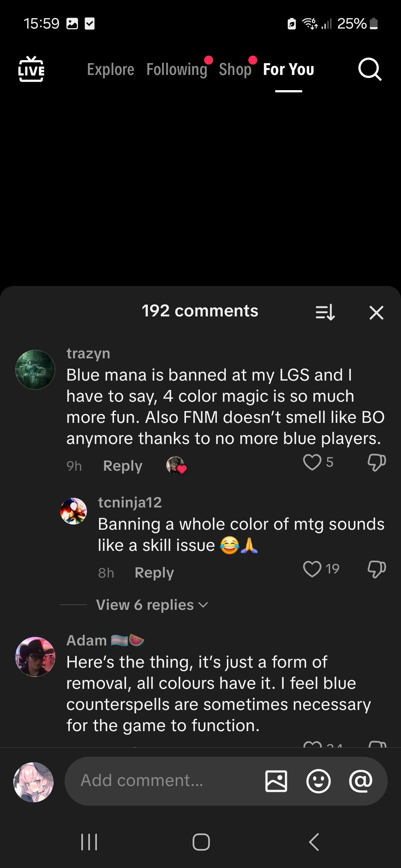This screenshot has width=401, height=868.
Task: Expand View 6 replies
Action: point(152,605)
